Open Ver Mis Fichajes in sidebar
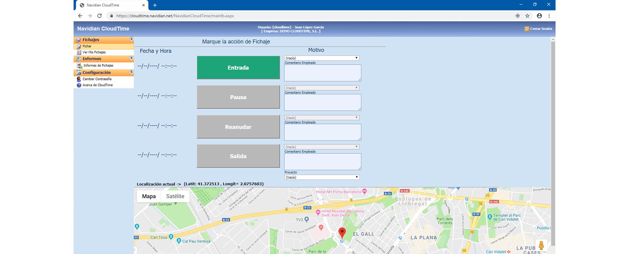Screen dimensions: 644x254 (94, 52)
